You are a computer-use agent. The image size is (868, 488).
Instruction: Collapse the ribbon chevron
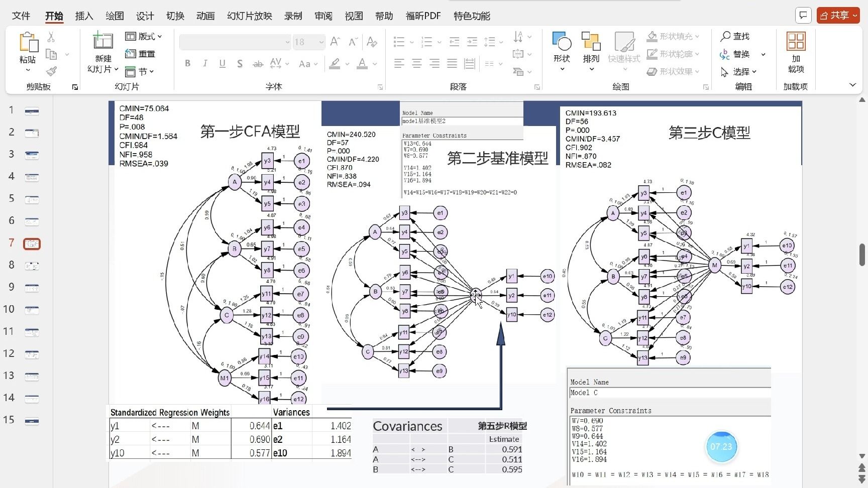click(x=852, y=85)
